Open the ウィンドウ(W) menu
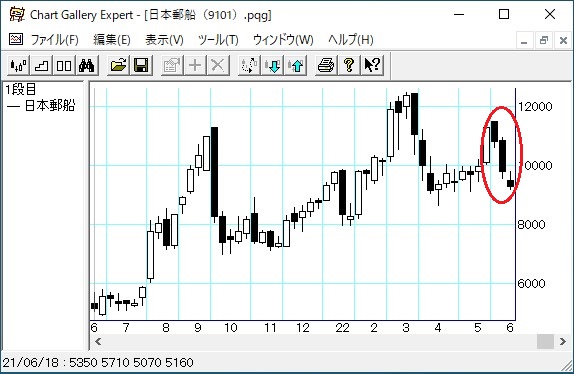 283,40
